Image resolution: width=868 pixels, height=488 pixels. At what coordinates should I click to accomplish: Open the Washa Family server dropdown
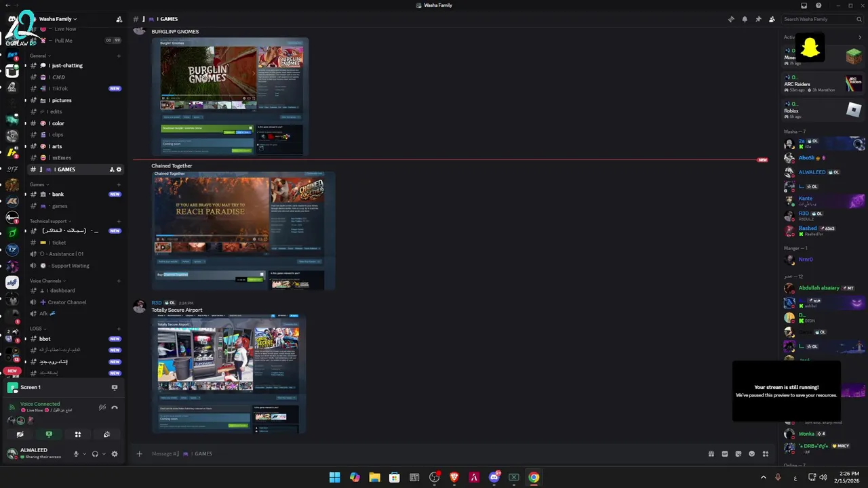pos(58,19)
